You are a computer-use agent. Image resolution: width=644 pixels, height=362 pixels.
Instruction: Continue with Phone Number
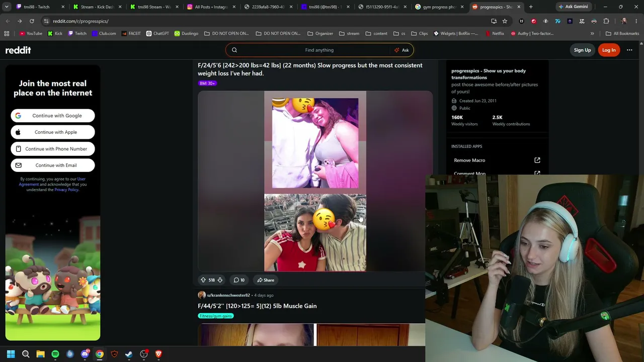click(53, 149)
